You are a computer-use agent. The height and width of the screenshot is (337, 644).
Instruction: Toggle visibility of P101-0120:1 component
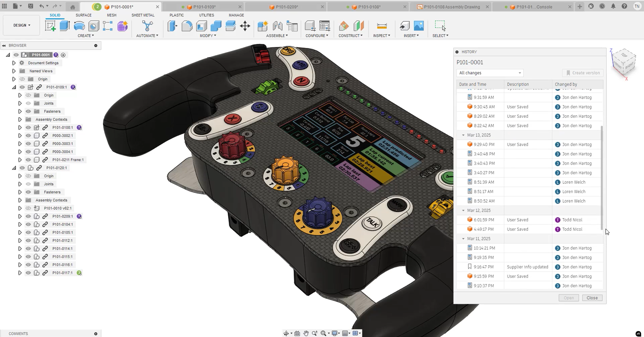(22, 168)
